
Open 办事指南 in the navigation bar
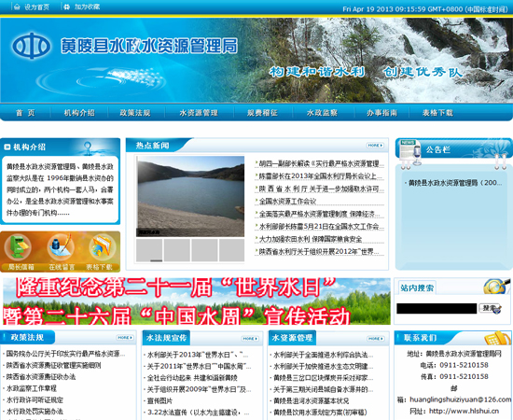(x=381, y=113)
